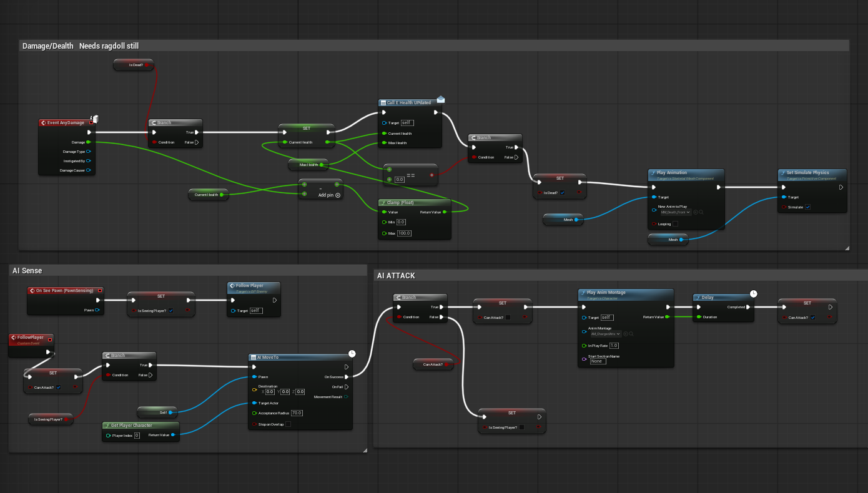Viewport: 868px width, 493px height.
Task: Click the FollowPlayer custom event icon
Action: tap(13, 338)
